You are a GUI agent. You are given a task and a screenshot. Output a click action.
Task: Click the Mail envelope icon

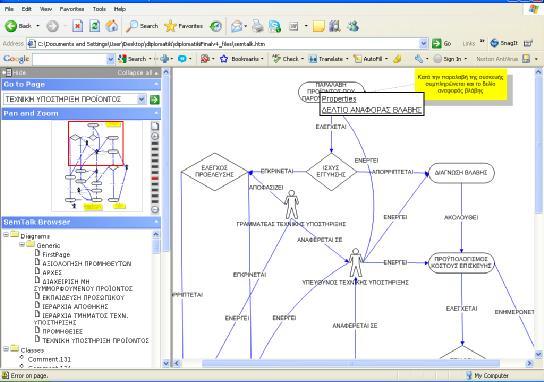(x=237, y=26)
